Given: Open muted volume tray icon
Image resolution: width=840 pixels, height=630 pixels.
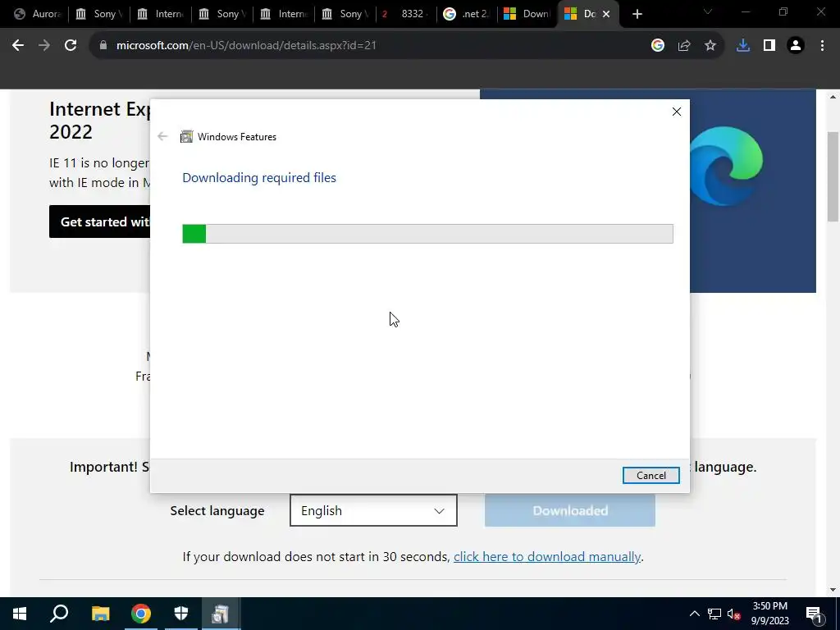Looking at the screenshot, I should pos(734,614).
